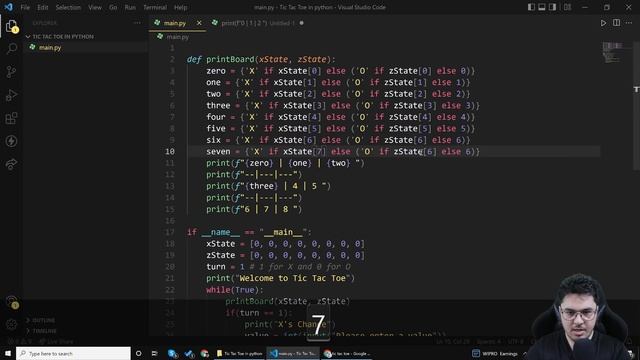The image size is (640, 360).
Task: Open the Help menu
Action: (180, 7)
